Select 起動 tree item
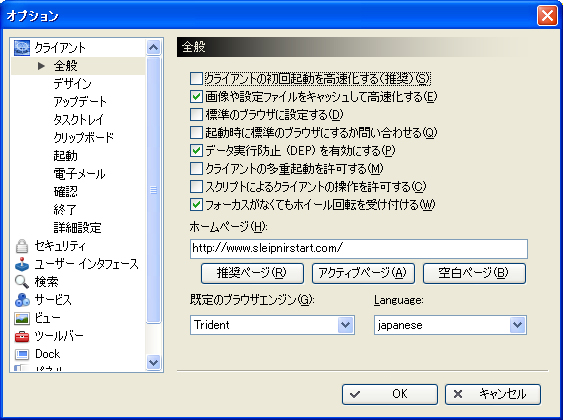This screenshot has width=563, height=420. [65, 156]
